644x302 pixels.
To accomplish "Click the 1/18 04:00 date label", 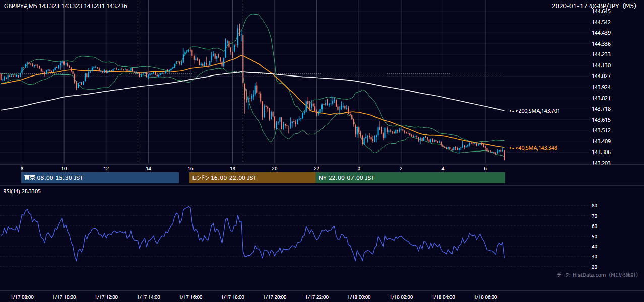I will 443,297.
